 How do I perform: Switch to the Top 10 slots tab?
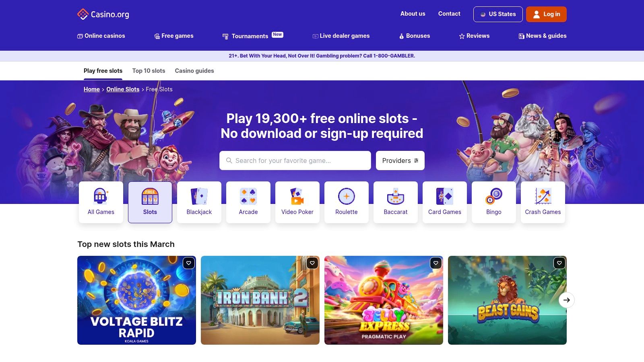[149, 71]
